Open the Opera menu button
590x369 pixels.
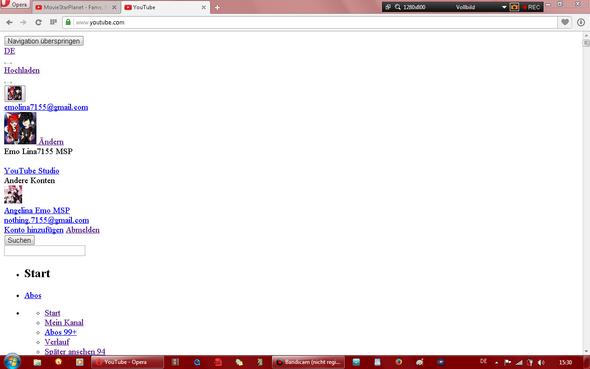click(15, 5)
